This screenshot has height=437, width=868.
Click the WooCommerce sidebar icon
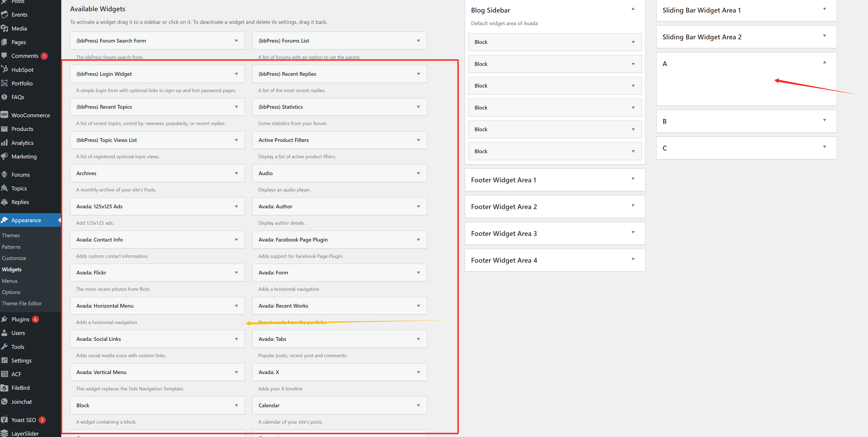click(x=4, y=115)
